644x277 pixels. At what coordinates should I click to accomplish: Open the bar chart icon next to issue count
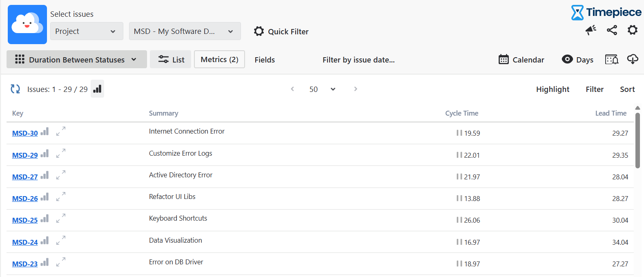(97, 89)
